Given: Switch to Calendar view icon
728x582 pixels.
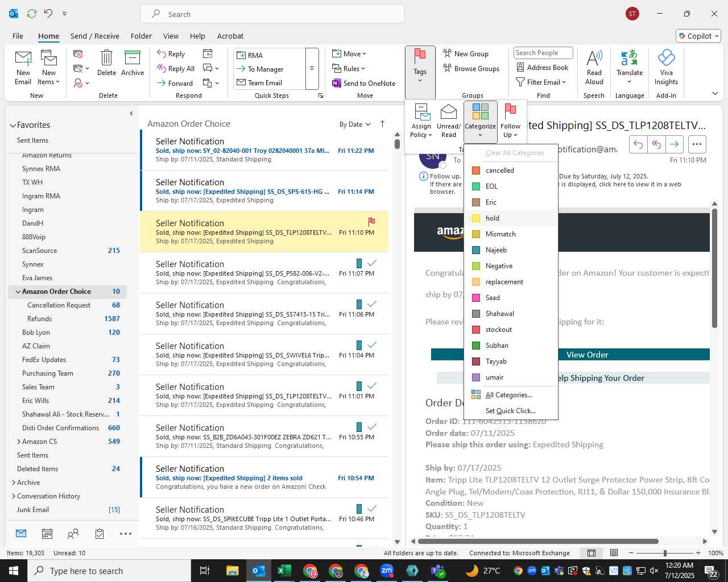Looking at the screenshot, I should (47, 534).
